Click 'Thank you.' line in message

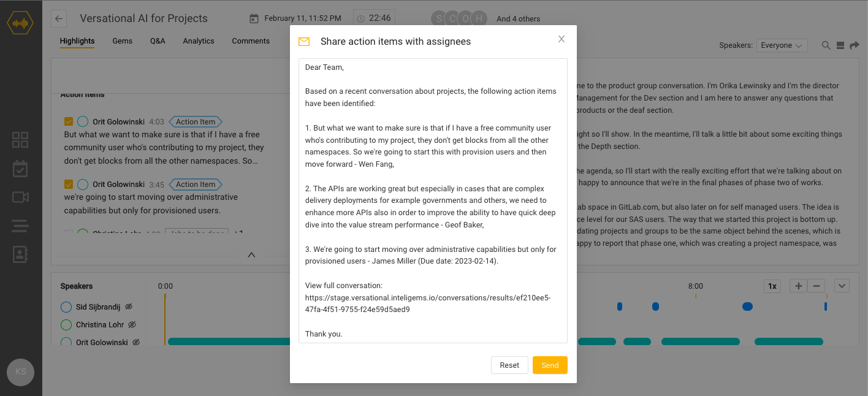pyautogui.click(x=324, y=334)
